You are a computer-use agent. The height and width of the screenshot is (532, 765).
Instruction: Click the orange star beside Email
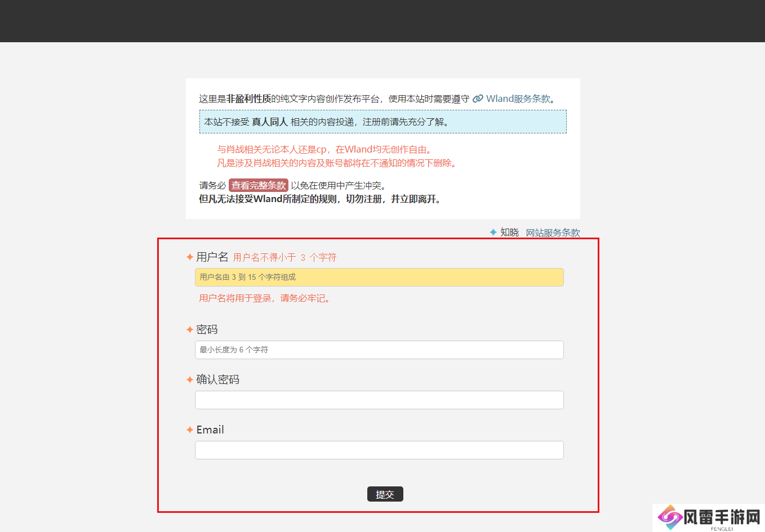(x=190, y=430)
